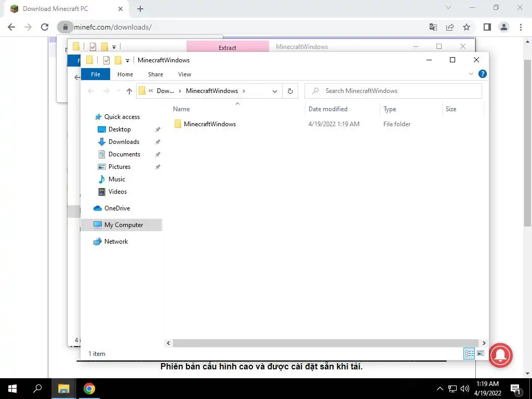Open Customize Quick Access Toolbar dropdown
The width and height of the screenshot is (532, 399).
(x=128, y=61)
